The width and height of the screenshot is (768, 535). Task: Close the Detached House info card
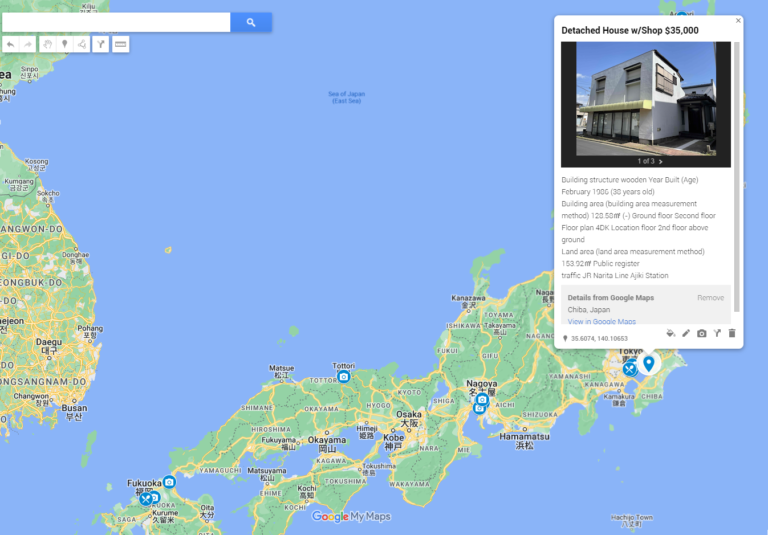coord(739,20)
